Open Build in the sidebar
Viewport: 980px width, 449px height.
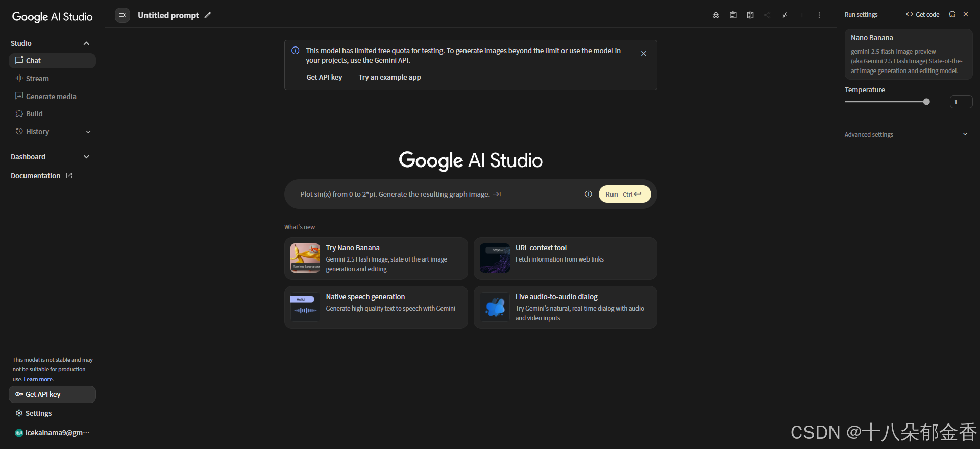pos(52,114)
